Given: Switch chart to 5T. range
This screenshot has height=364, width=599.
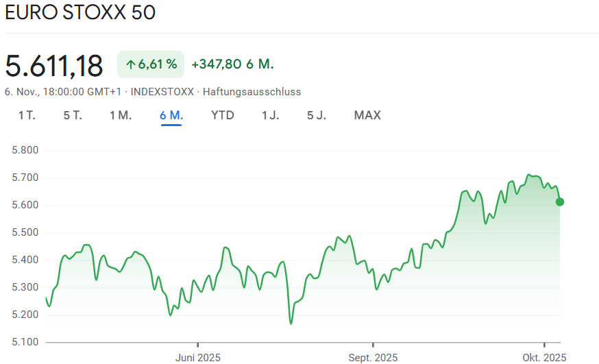Looking at the screenshot, I should click(73, 115).
